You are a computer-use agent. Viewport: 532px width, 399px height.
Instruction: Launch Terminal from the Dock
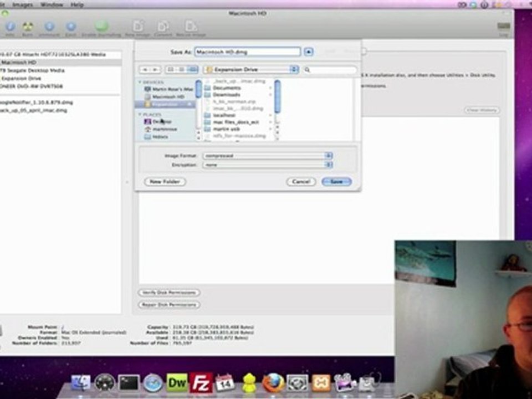click(129, 383)
